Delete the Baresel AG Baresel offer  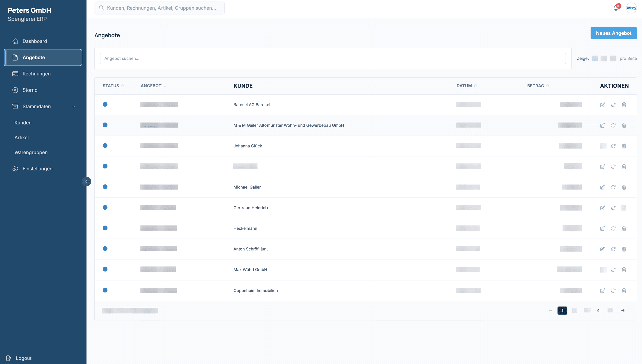[x=624, y=105]
